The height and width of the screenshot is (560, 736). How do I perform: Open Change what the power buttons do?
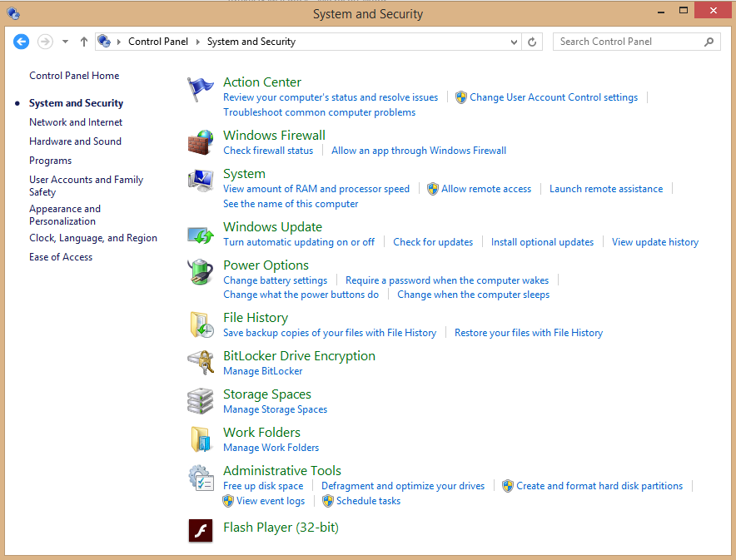(x=301, y=295)
